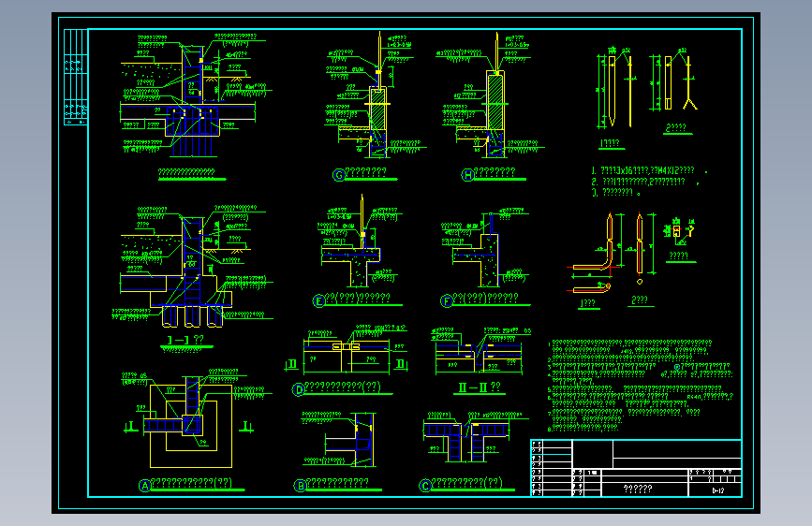
Task: Select the numbered general notes paragraph block
Action: [x=640, y=386]
